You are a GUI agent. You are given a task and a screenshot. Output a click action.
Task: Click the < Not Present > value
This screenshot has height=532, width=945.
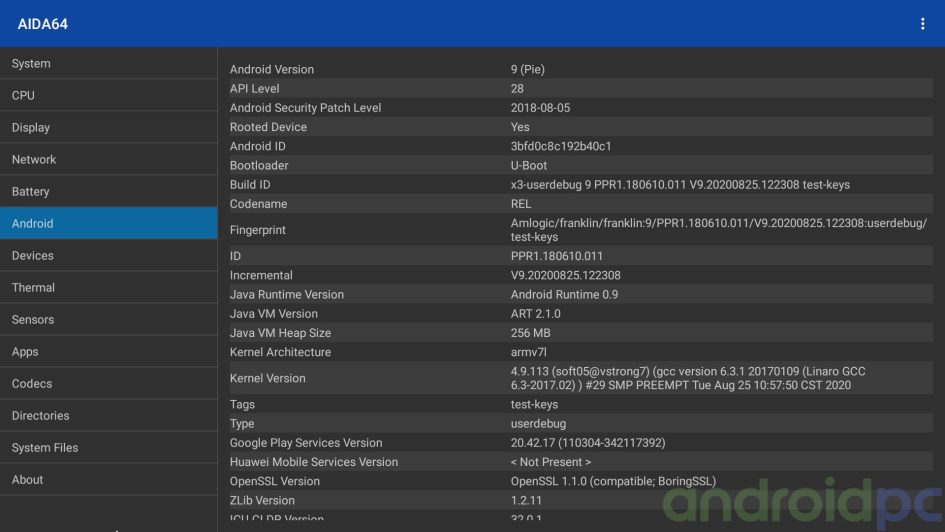point(551,462)
